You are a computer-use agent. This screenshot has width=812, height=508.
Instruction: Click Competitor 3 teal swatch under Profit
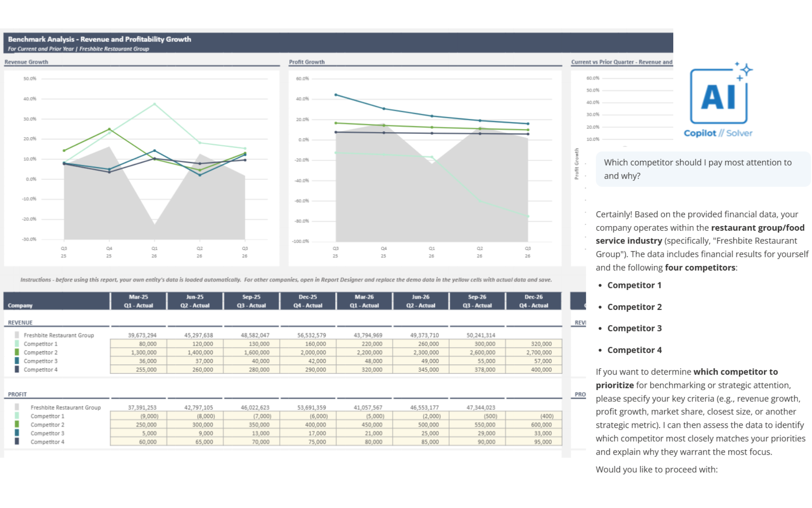17,433
